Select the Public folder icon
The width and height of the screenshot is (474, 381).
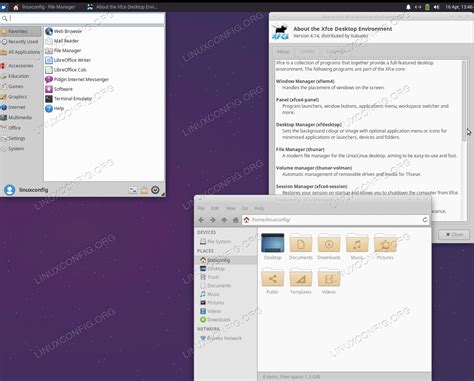click(x=273, y=281)
